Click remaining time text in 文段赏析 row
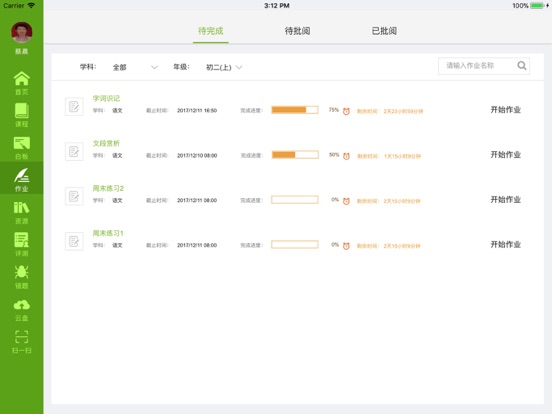 [x=389, y=156]
